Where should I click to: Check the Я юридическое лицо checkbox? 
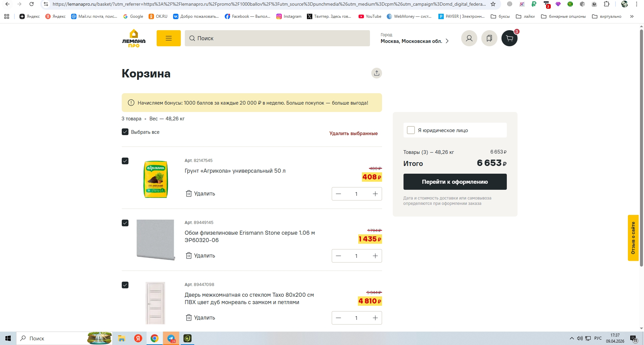pyautogui.click(x=411, y=130)
